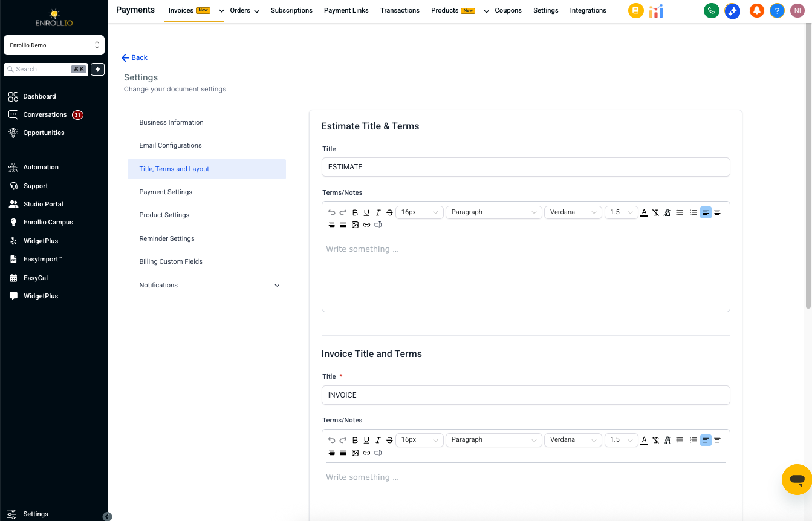Click Bold in Invoice terms editor
Screen dimensions: 812x521
355,440
